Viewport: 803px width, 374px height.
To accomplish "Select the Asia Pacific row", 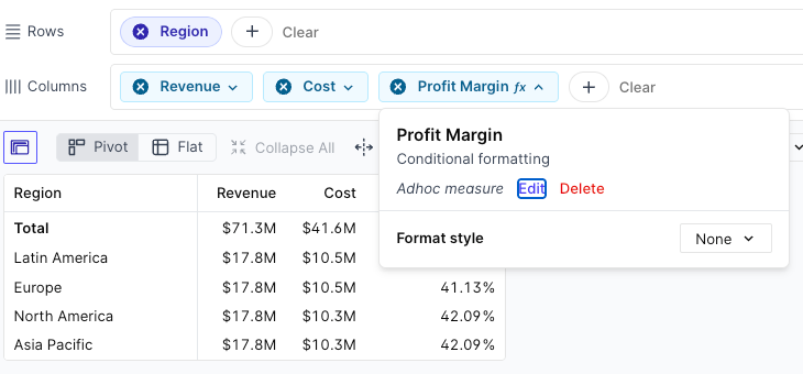I will point(53,345).
